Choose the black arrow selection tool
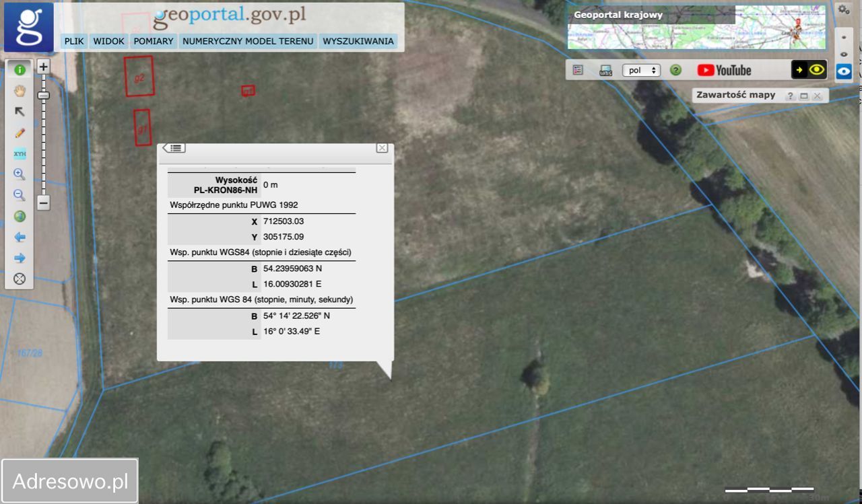Viewport: 862px width, 504px height. tap(20, 112)
